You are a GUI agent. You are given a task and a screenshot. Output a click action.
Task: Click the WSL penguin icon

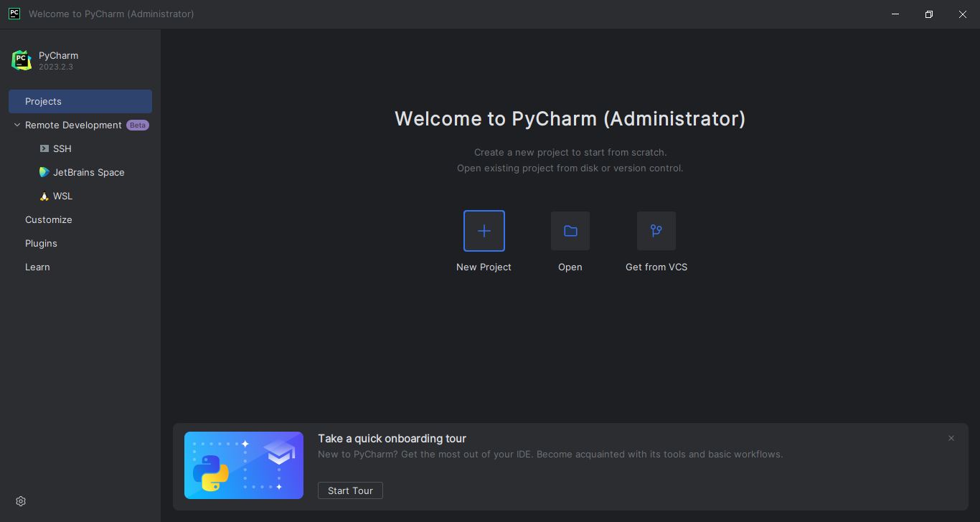[x=44, y=196]
